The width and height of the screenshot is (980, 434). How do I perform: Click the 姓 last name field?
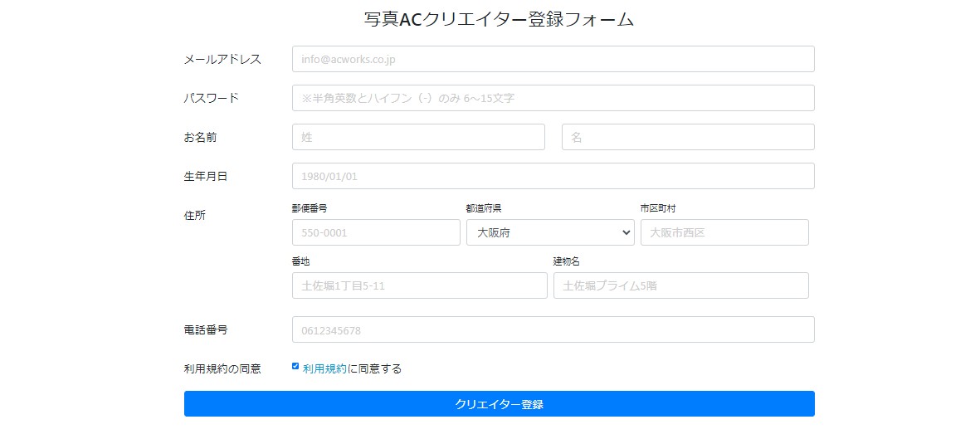click(x=418, y=137)
